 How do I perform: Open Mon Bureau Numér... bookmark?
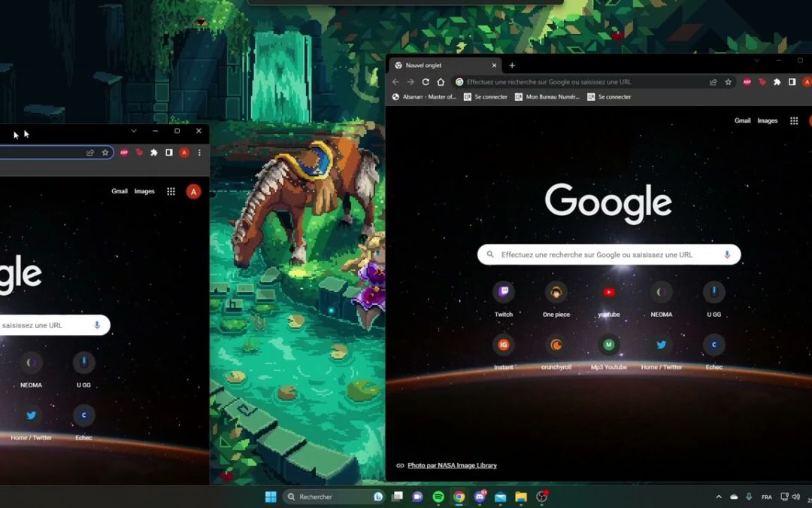(x=547, y=97)
